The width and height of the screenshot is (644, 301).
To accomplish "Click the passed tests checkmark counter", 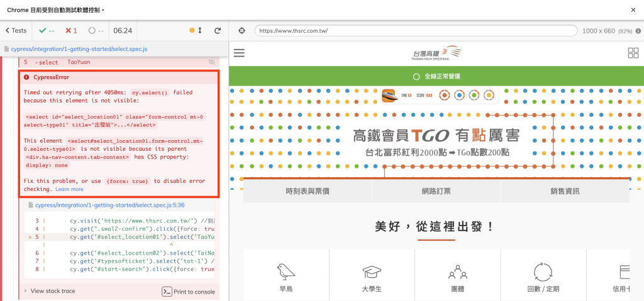I will [47, 30].
